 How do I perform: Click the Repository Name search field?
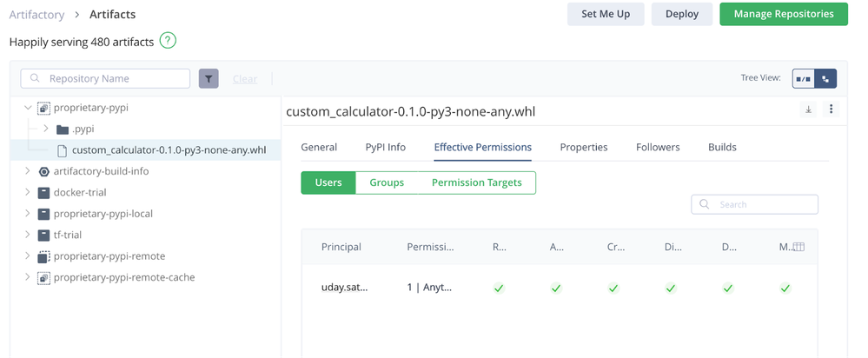coord(113,78)
